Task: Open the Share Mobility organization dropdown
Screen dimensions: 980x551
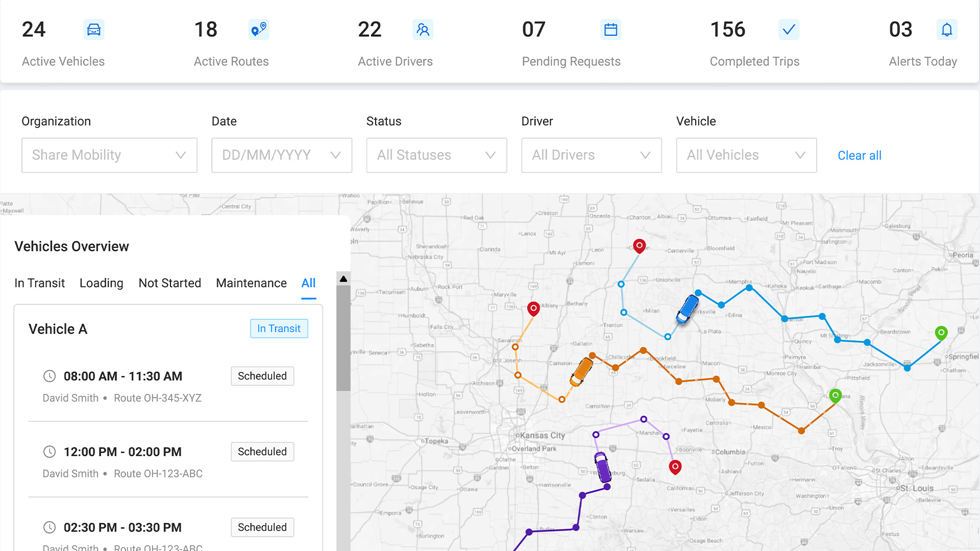Action: click(109, 155)
